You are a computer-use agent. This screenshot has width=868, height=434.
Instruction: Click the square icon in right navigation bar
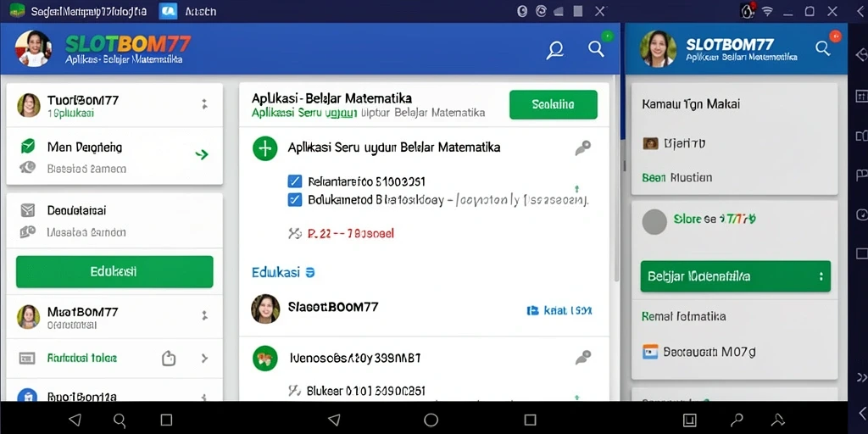coord(689,420)
